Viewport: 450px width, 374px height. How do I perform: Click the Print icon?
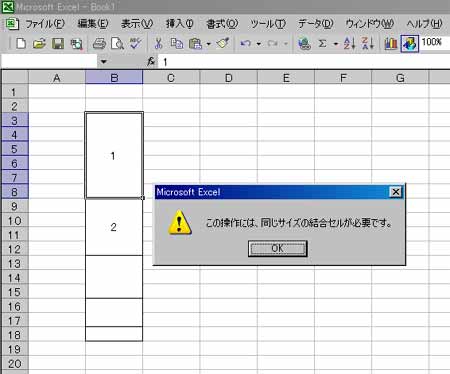point(99,43)
